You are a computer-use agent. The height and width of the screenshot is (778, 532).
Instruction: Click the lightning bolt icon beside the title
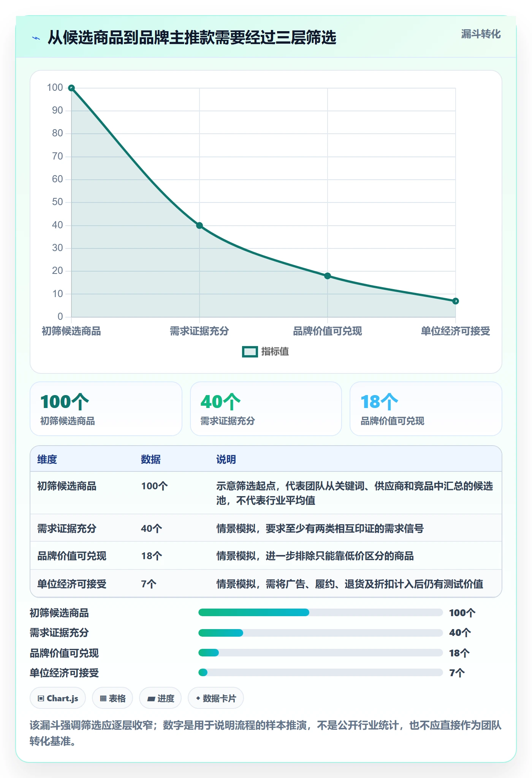pyautogui.click(x=36, y=38)
